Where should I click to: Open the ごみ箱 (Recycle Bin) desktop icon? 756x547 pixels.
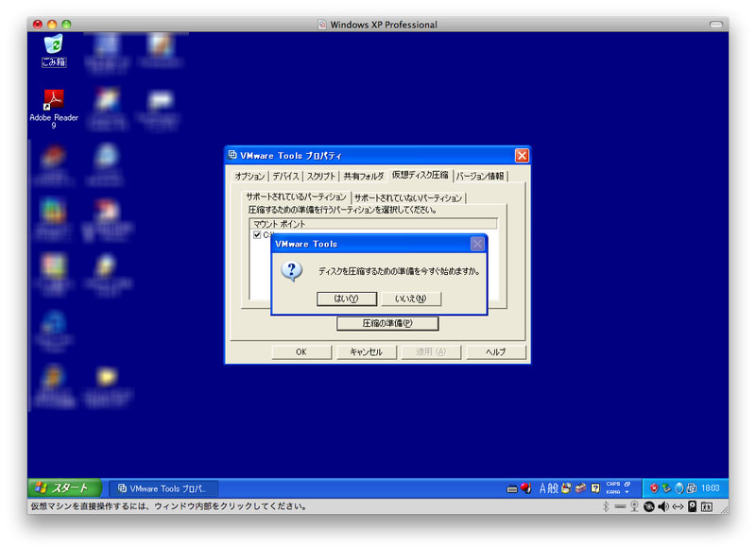[54, 47]
